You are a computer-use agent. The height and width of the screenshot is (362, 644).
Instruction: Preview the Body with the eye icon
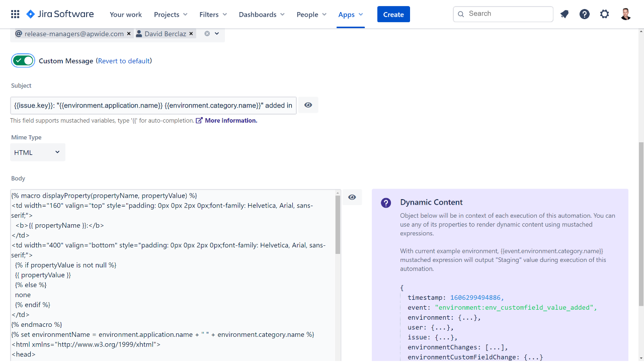pyautogui.click(x=352, y=197)
